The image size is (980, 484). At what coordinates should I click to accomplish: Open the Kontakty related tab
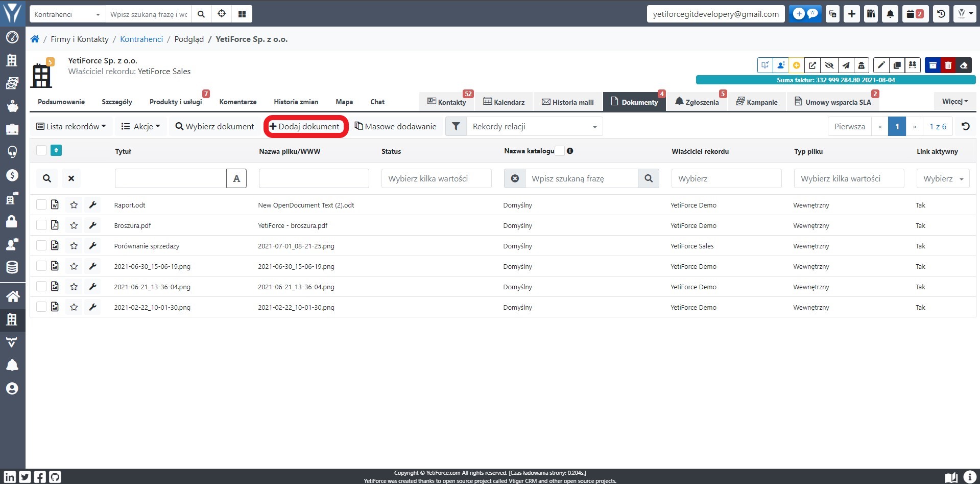click(447, 102)
